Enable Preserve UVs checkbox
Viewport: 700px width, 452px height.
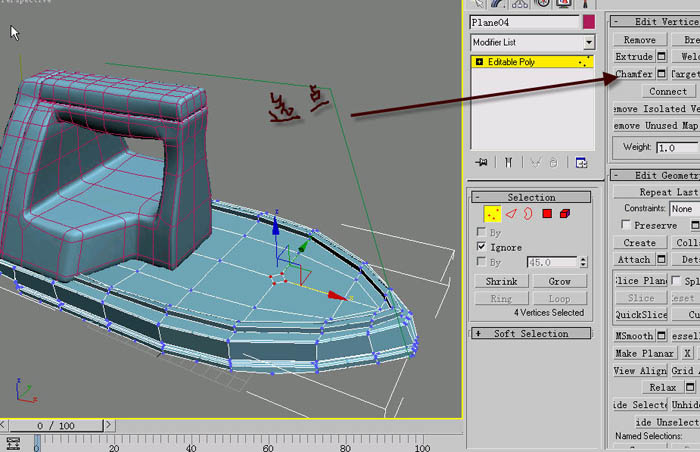point(626,225)
